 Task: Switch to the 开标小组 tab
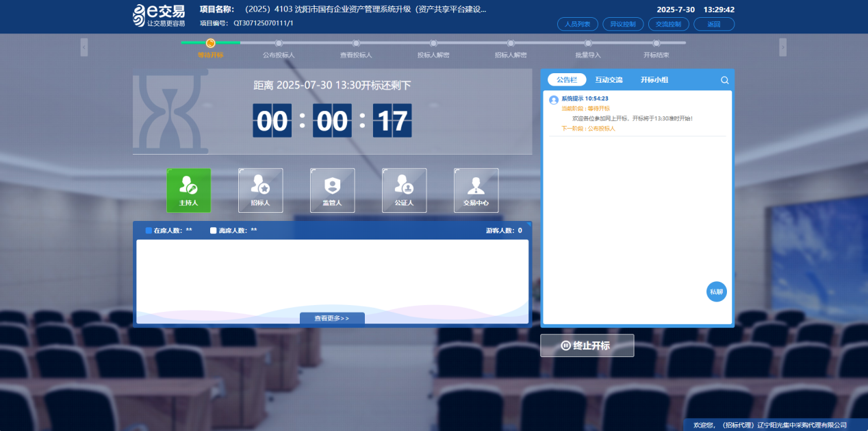(654, 80)
